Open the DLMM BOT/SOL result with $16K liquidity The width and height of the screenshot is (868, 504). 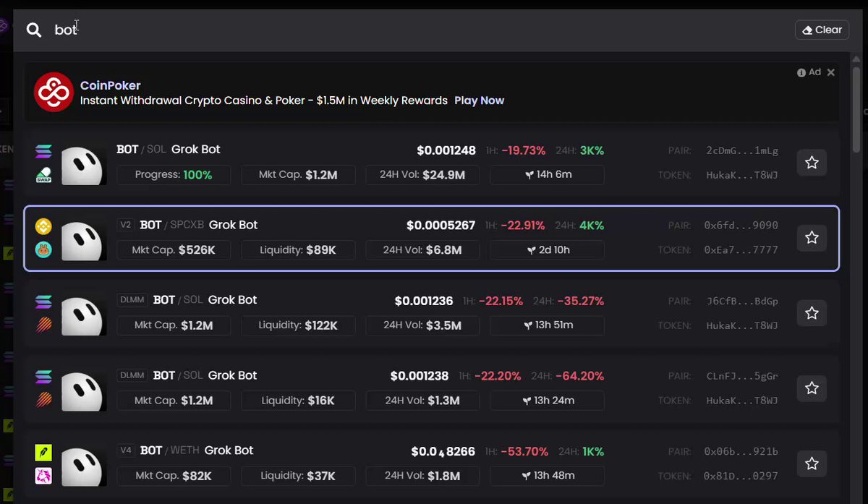point(432,388)
